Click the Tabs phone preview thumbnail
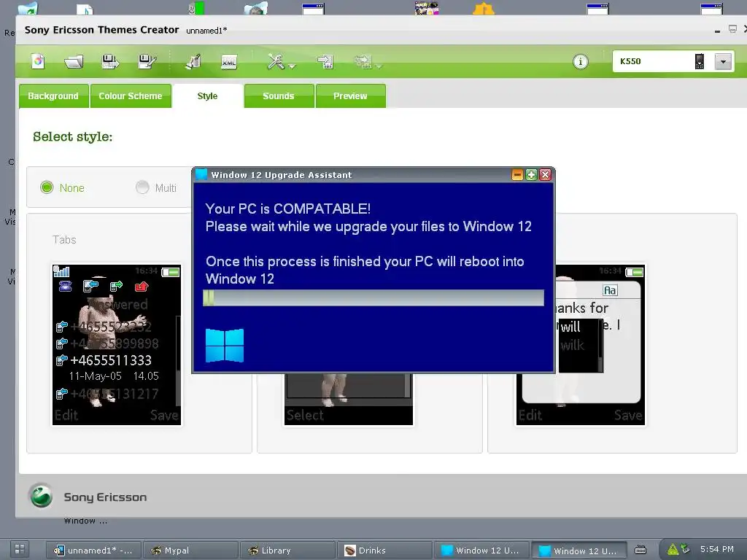The image size is (747, 560). click(117, 345)
